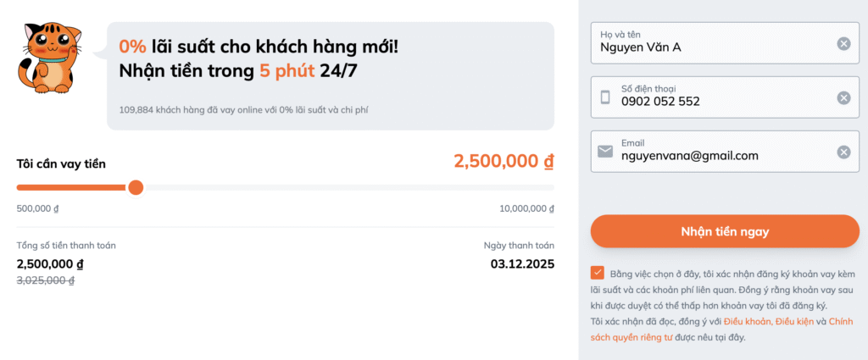Focus the Email input field
868x360 pixels.
tap(721, 156)
